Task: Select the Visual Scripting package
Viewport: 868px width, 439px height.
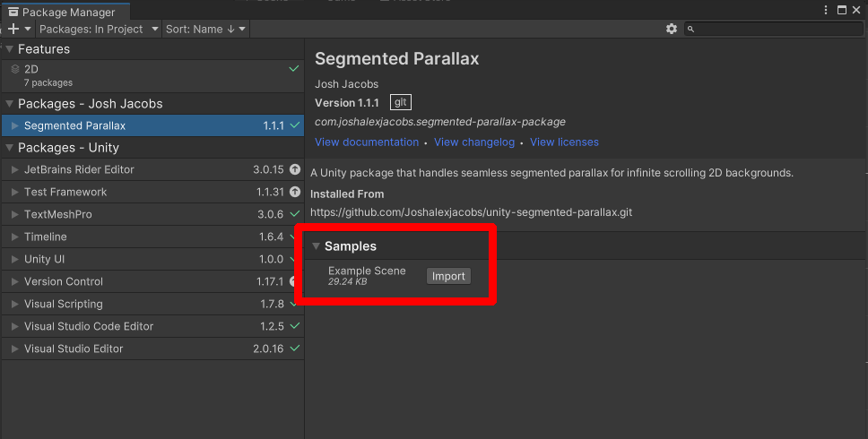Action: (x=63, y=304)
